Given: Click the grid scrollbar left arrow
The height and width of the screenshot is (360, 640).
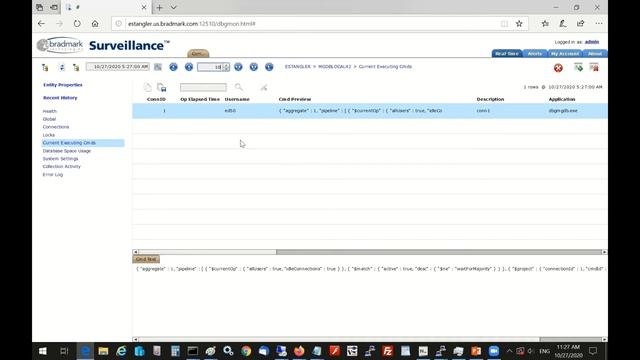Looking at the screenshot, I should pyautogui.click(x=136, y=252).
